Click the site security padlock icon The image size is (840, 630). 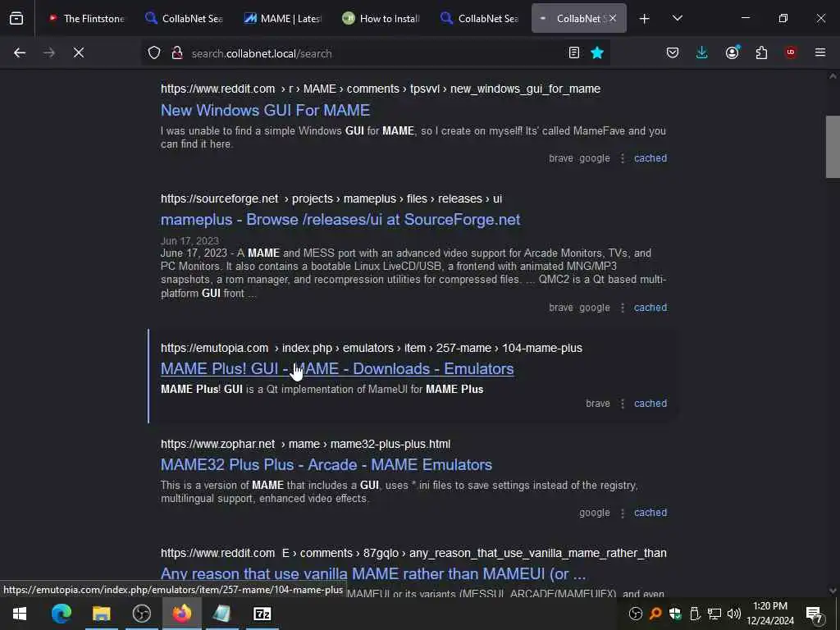click(177, 52)
